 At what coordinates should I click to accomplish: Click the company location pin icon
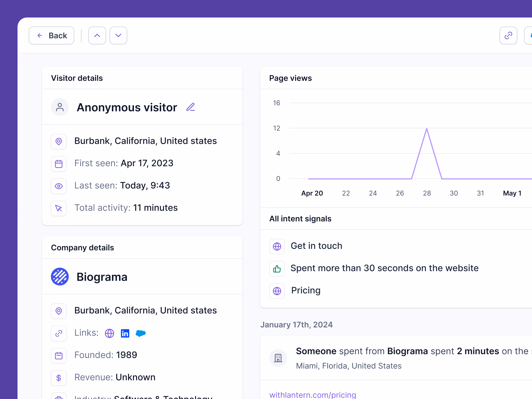click(x=59, y=311)
